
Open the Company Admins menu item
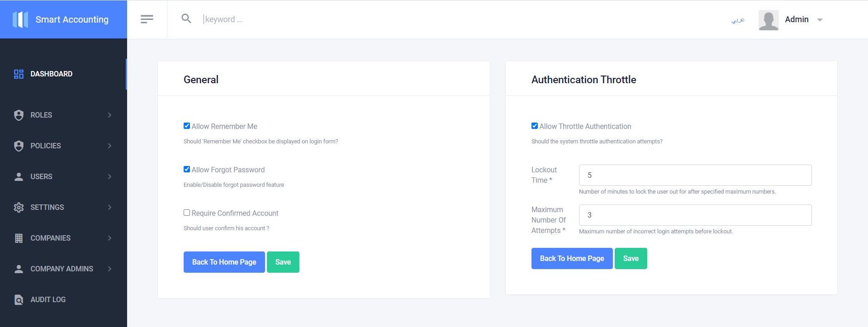[x=62, y=269]
